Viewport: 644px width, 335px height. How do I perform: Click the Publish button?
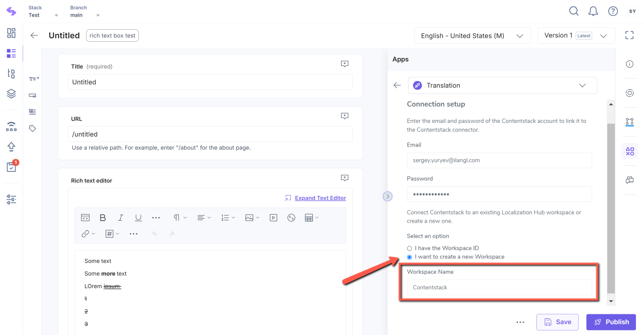(x=611, y=322)
